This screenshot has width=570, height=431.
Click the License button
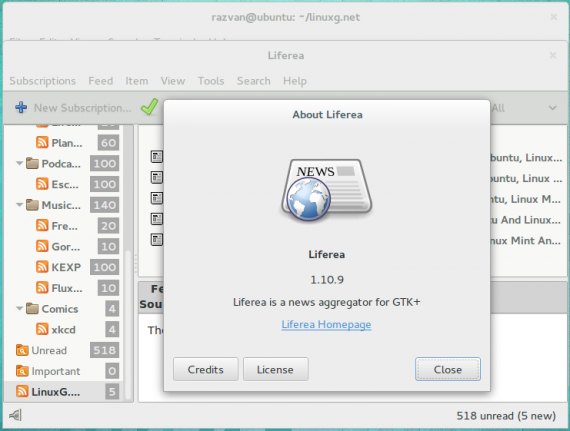click(276, 369)
